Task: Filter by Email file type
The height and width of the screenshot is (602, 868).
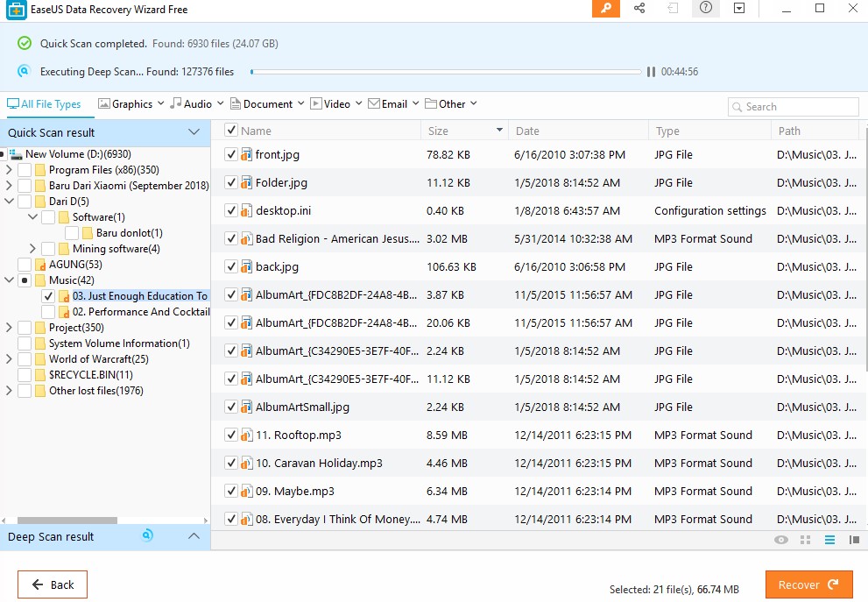Action: coord(387,104)
